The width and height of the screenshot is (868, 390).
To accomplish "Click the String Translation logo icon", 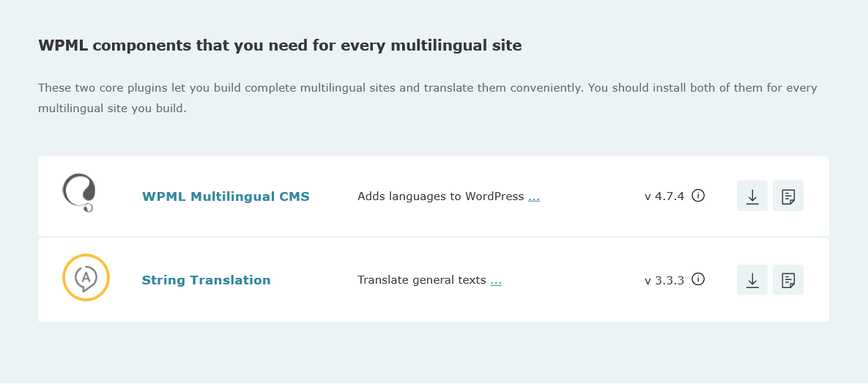I will (x=86, y=278).
